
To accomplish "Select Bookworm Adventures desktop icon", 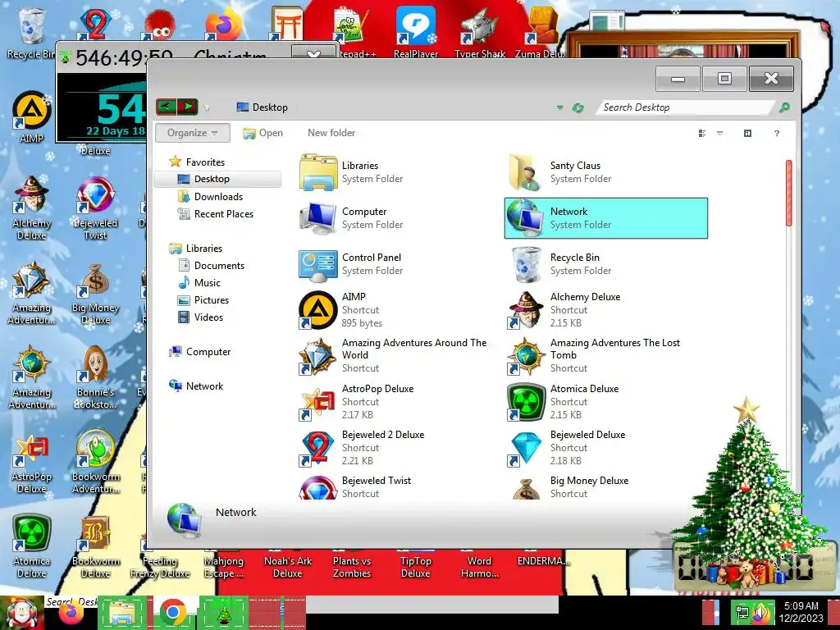I will (95, 462).
